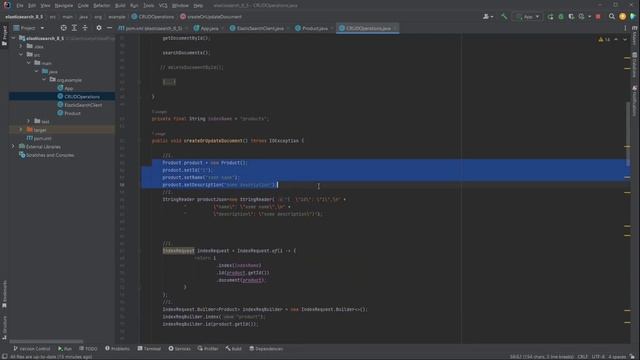Open the Project view dropdown
The height and width of the screenshot is (360, 640).
coord(29,28)
